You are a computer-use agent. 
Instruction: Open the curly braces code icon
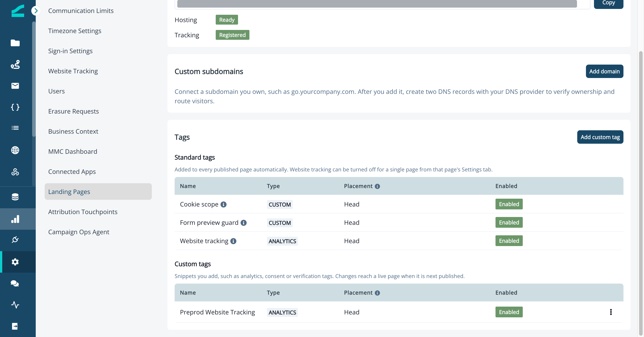(x=15, y=107)
